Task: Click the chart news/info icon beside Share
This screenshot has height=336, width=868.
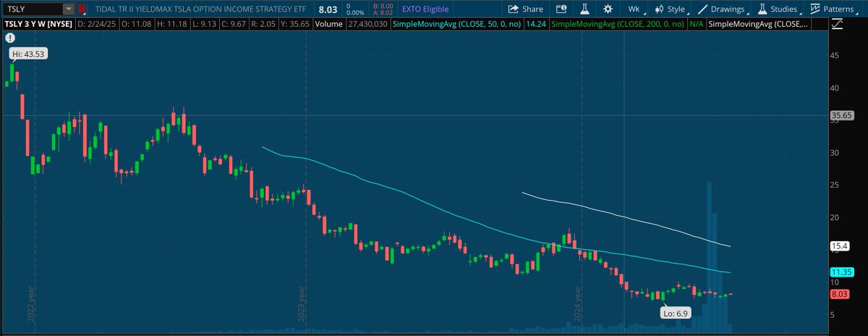Action: [x=561, y=9]
